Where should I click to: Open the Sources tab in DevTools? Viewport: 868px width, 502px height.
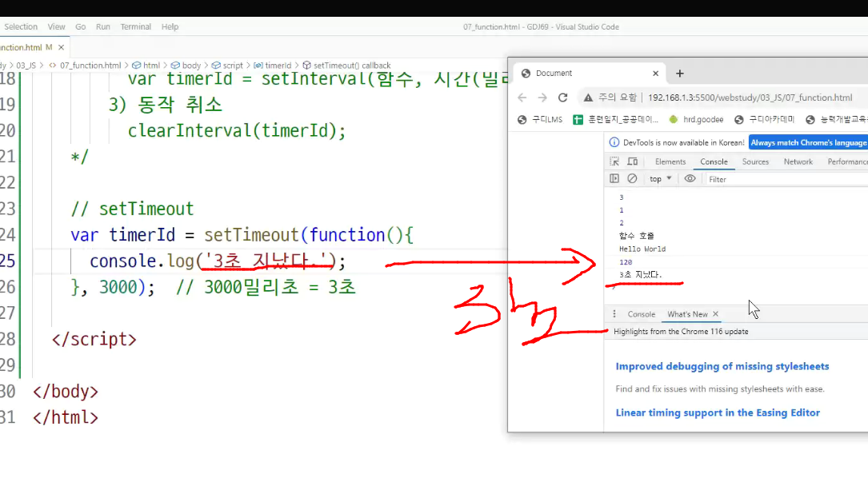pyautogui.click(x=756, y=161)
